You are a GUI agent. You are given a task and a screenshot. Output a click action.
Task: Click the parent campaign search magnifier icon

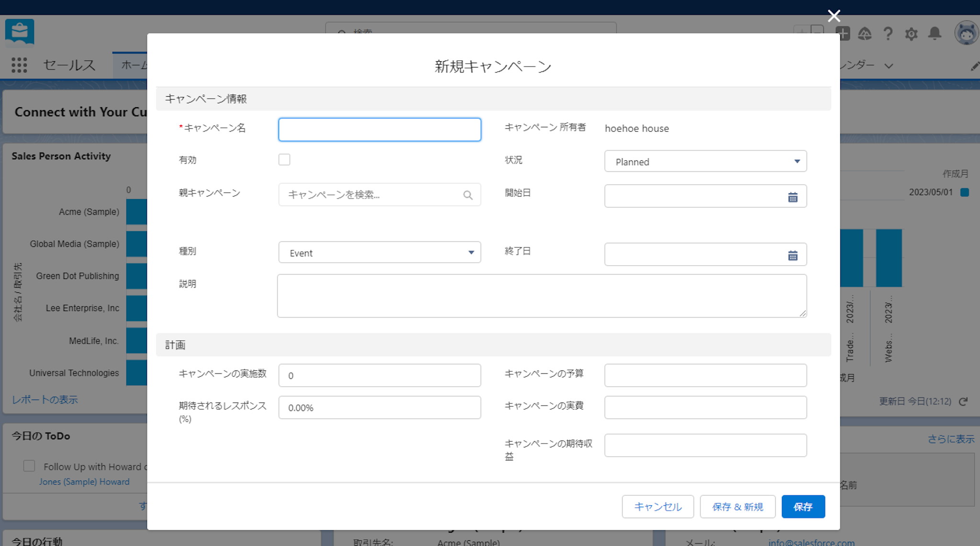click(x=468, y=195)
